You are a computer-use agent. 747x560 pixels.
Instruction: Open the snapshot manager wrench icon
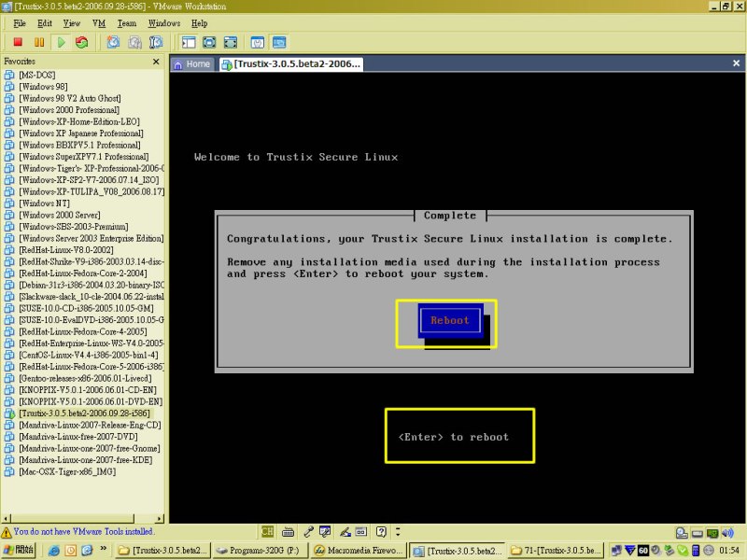(156, 42)
